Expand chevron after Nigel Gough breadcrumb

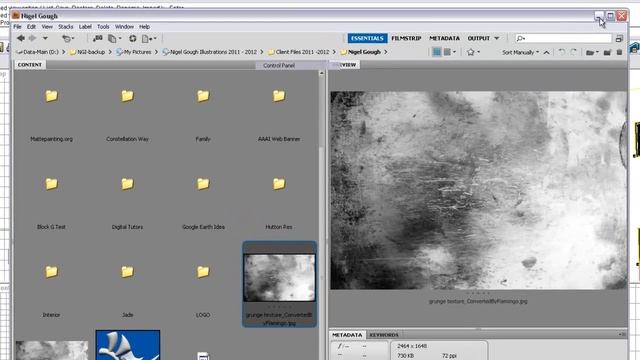coord(386,52)
